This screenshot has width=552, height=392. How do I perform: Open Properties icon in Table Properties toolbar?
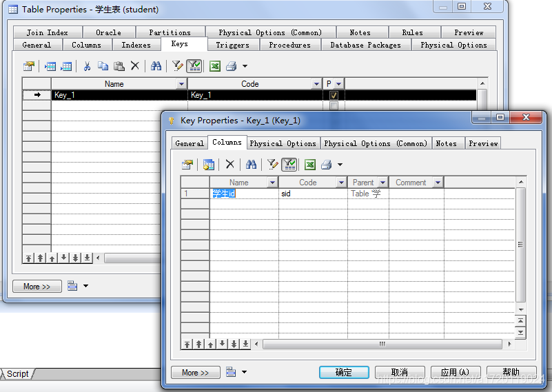[29, 66]
